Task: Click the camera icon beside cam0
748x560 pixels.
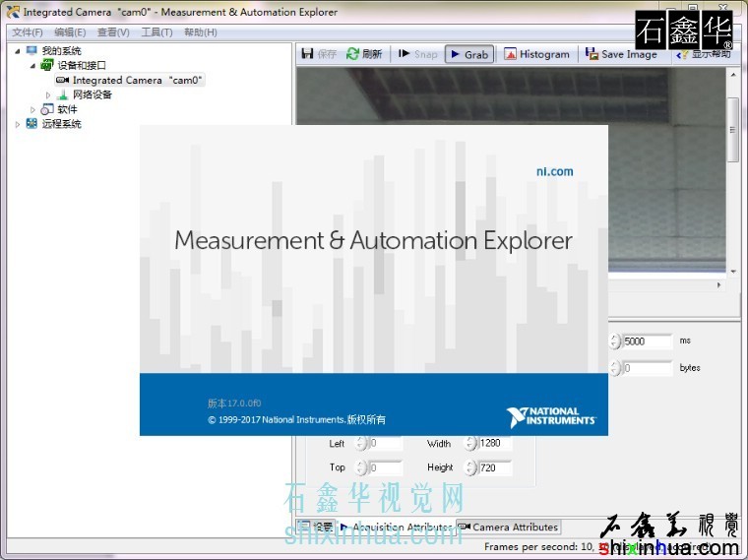Action: pyautogui.click(x=62, y=80)
